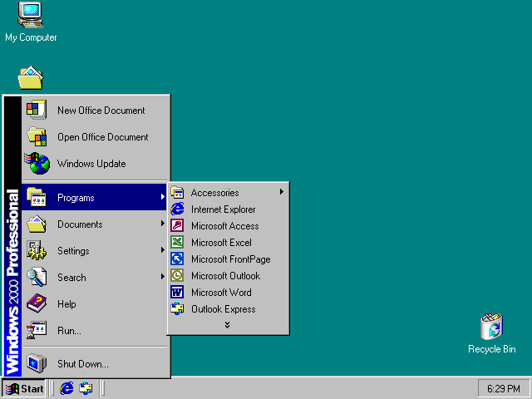Click the Microsoft Outlook text label
Screen dimensions: 532x399
pyautogui.click(x=225, y=276)
